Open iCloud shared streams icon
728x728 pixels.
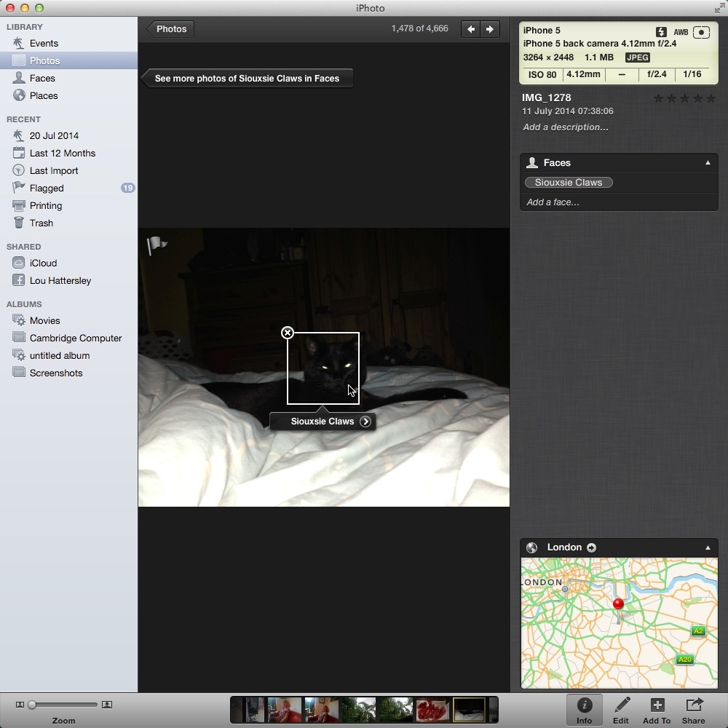click(x=19, y=263)
